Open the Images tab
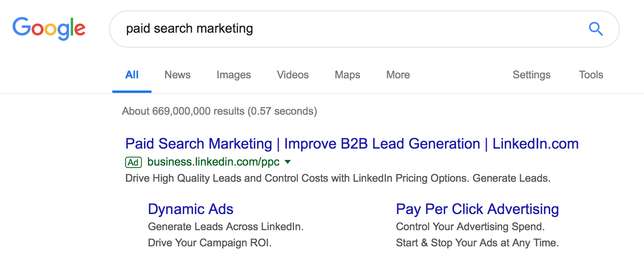Viewport: 644px width, 273px height. click(x=234, y=75)
